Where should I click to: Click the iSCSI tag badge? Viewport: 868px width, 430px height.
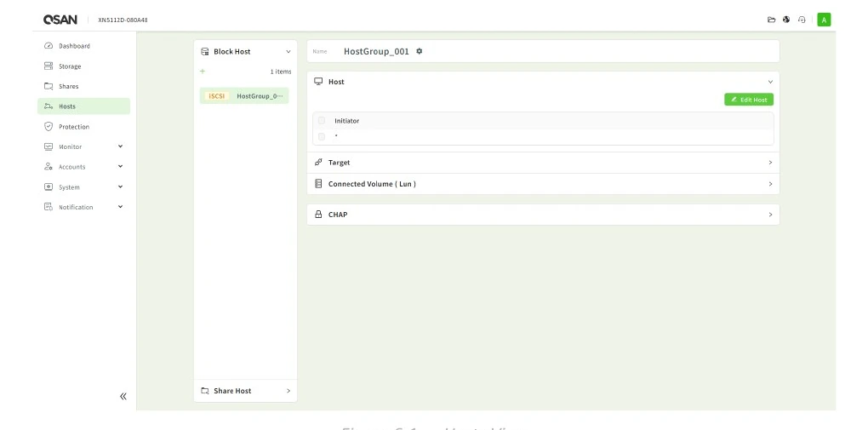click(216, 96)
